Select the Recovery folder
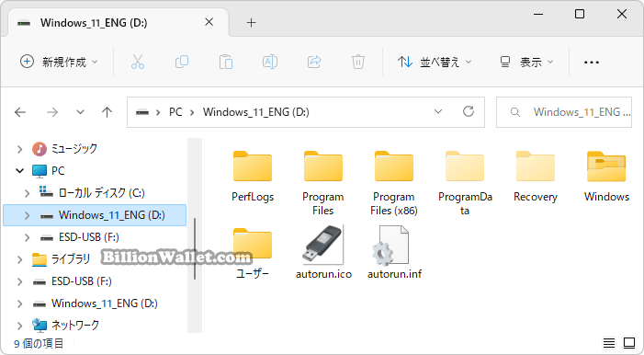Screen dimensions: 644x355 click(536, 177)
